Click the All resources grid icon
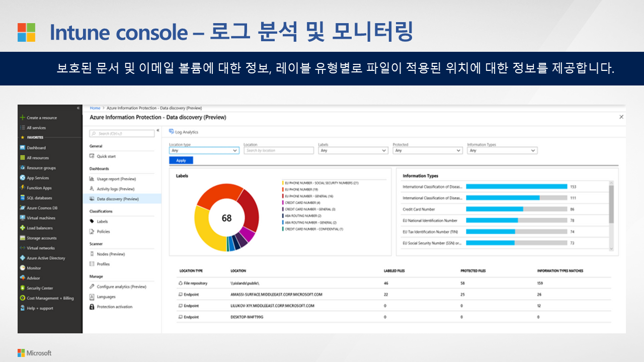This screenshot has height=362, width=644. [x=22, y=158]
